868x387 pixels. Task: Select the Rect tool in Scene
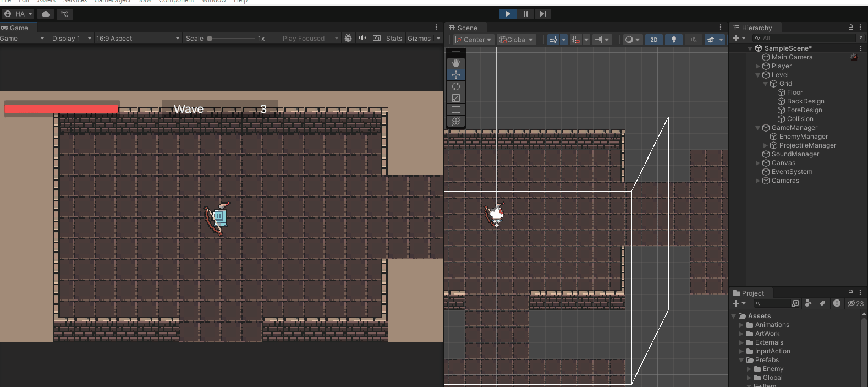455,110
